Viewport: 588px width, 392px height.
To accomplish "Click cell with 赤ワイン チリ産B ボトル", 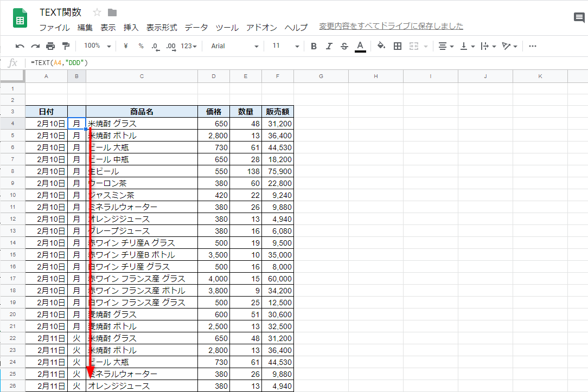I will point(142,255).
